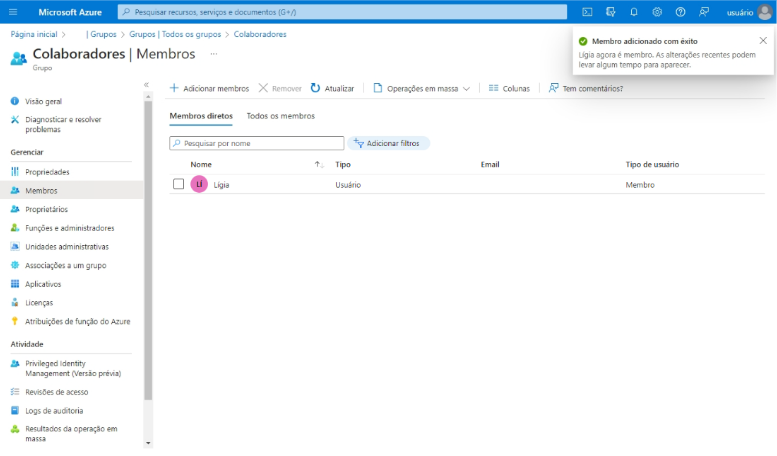777x456 pixels.
Task: Expand Operações em massa dropdown
Action: (421, 88)
